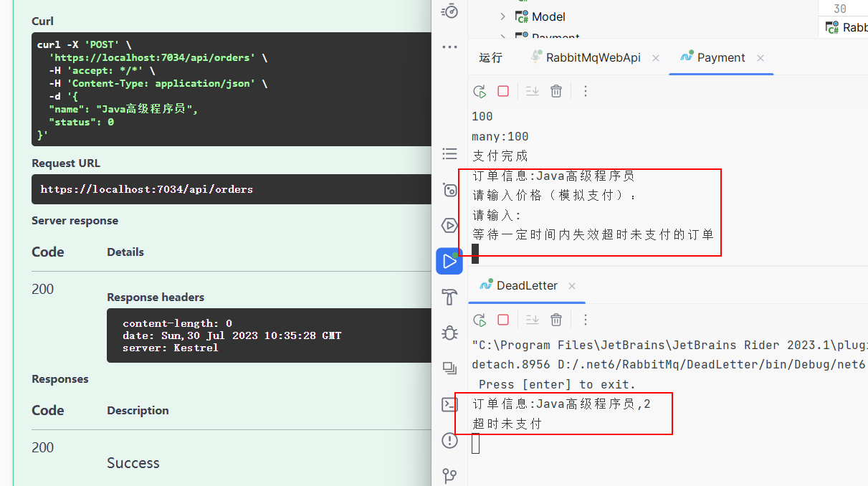Click scroll-to-end icon in DeadLetter console

pos(532,320)
